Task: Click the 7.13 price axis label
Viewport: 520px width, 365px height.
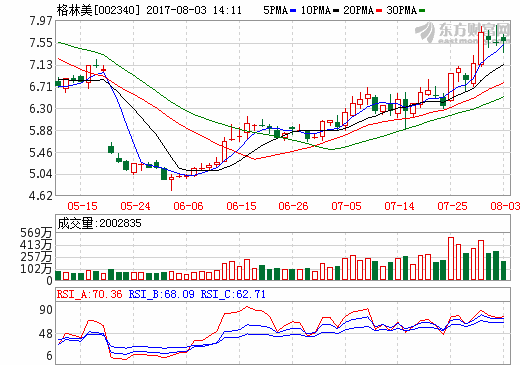Action: point(41,65)
